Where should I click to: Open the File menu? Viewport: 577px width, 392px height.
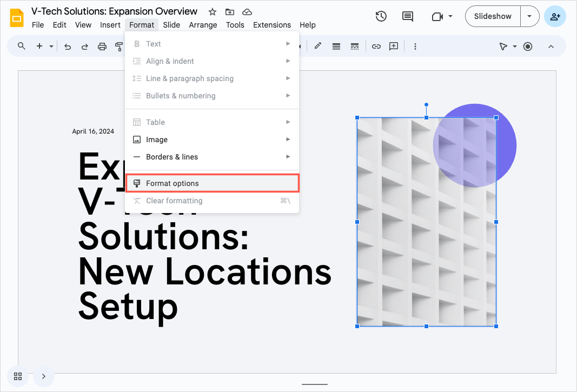coord(38,25)
